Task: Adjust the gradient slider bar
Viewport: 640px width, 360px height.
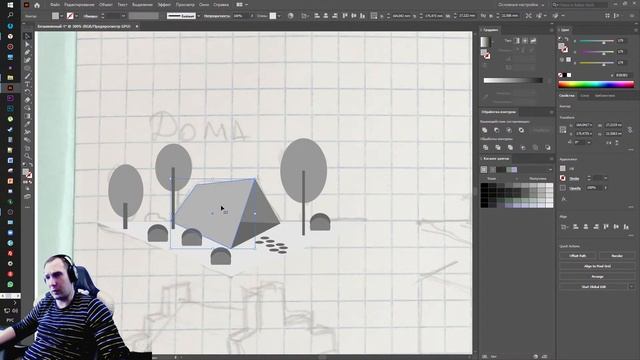Action: click(513, 80)
